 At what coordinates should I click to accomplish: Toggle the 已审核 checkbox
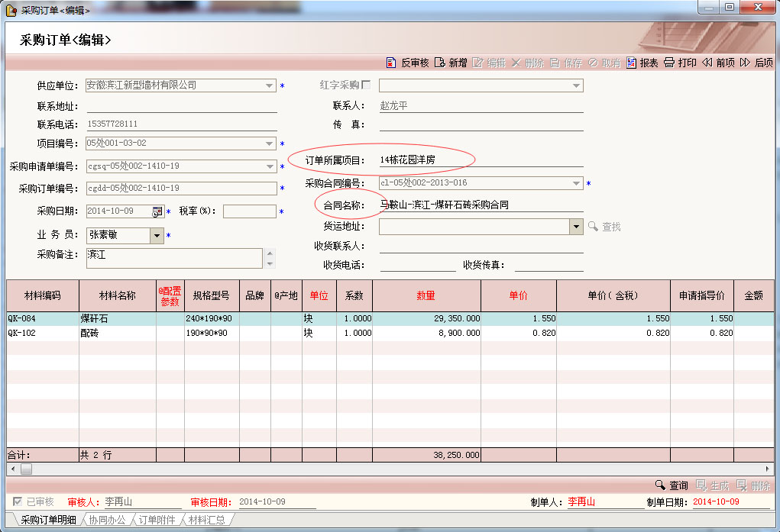coord(18,502)
